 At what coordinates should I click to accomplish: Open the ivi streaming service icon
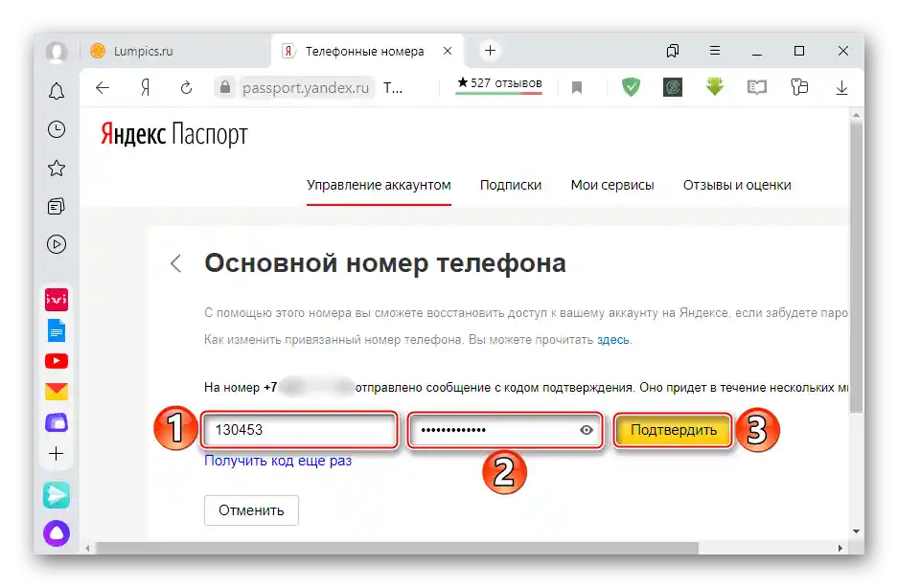[x=56, y=299]
